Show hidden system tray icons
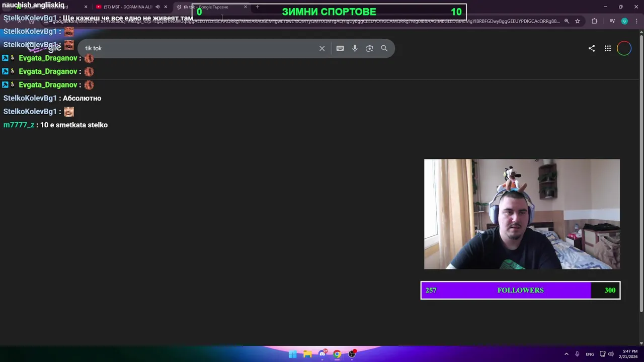The image size is (644, 362). click(x=566, y=354)
